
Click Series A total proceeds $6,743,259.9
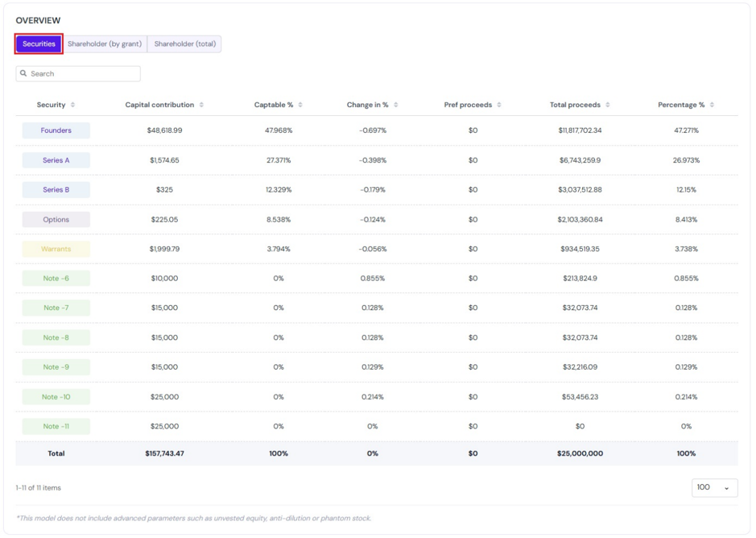point(580,160)
